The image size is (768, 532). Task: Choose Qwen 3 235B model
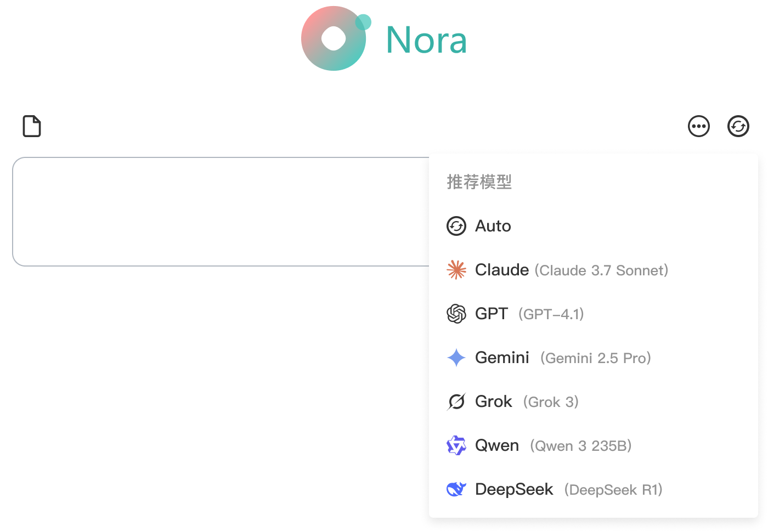click(x=594, y=445)
